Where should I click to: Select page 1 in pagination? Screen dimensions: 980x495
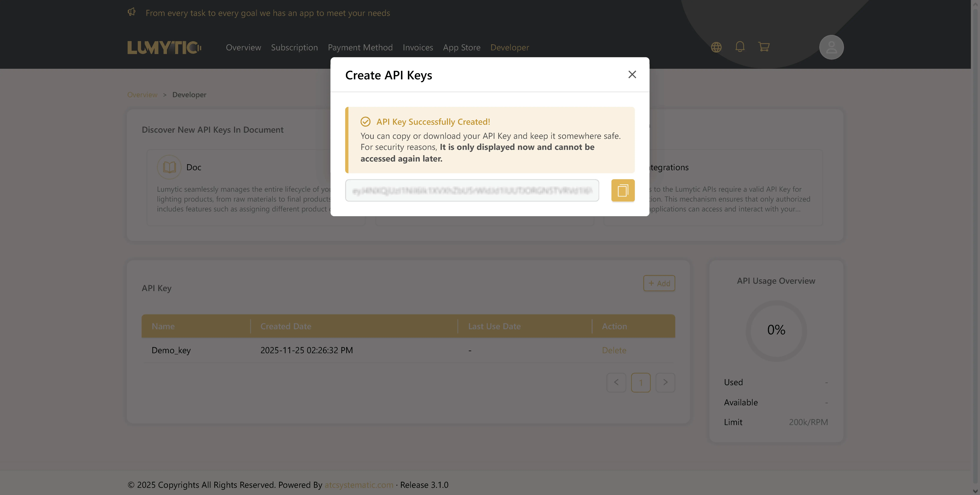(641, 382)
